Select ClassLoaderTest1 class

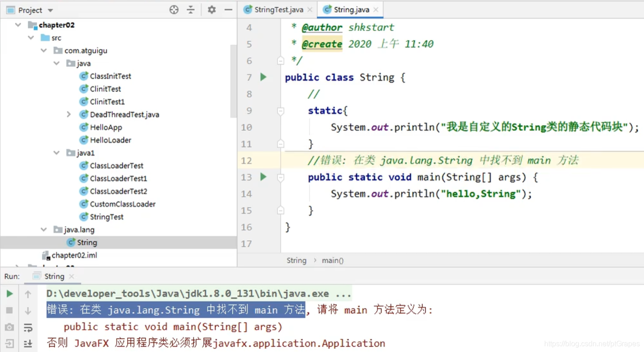[118, 178]
